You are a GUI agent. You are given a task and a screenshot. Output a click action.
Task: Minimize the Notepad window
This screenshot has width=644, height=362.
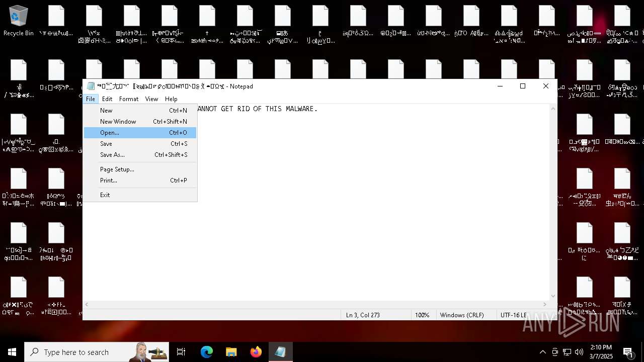(500, 86)
